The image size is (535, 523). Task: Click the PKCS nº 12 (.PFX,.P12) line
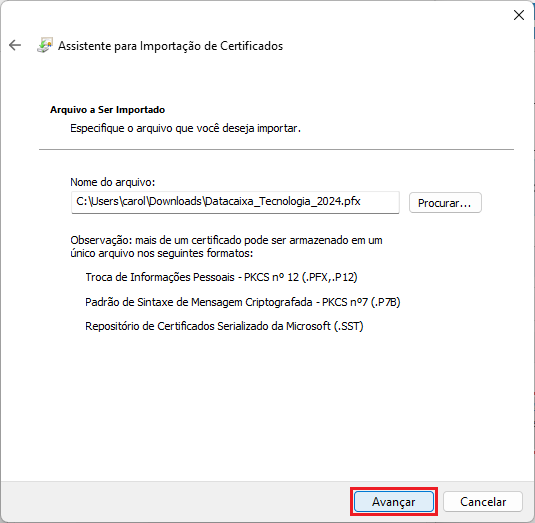pyautogui.click(x=221, y=277)
